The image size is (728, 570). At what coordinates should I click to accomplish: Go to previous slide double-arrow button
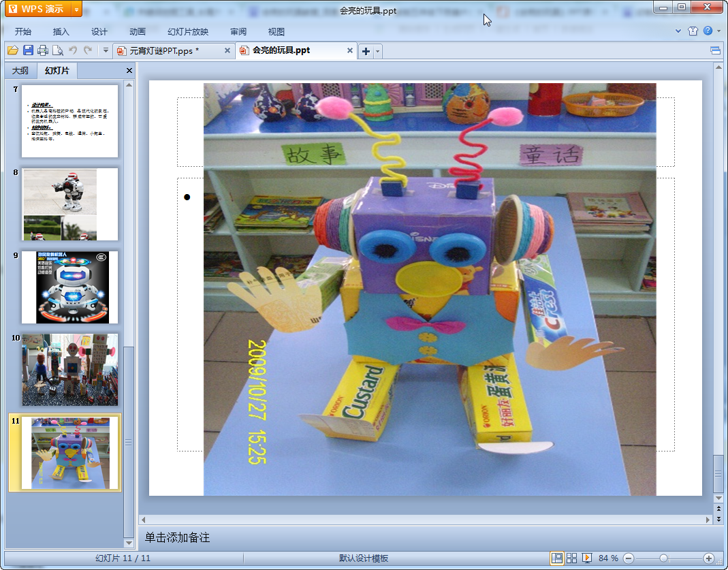718,509
